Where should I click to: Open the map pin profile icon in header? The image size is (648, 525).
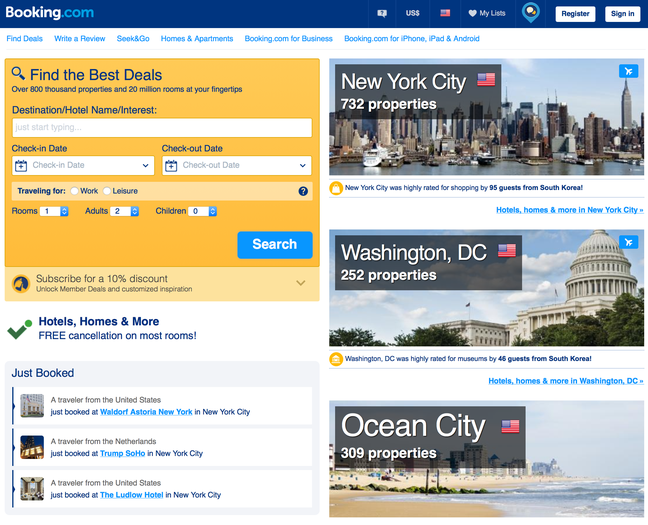531,12
